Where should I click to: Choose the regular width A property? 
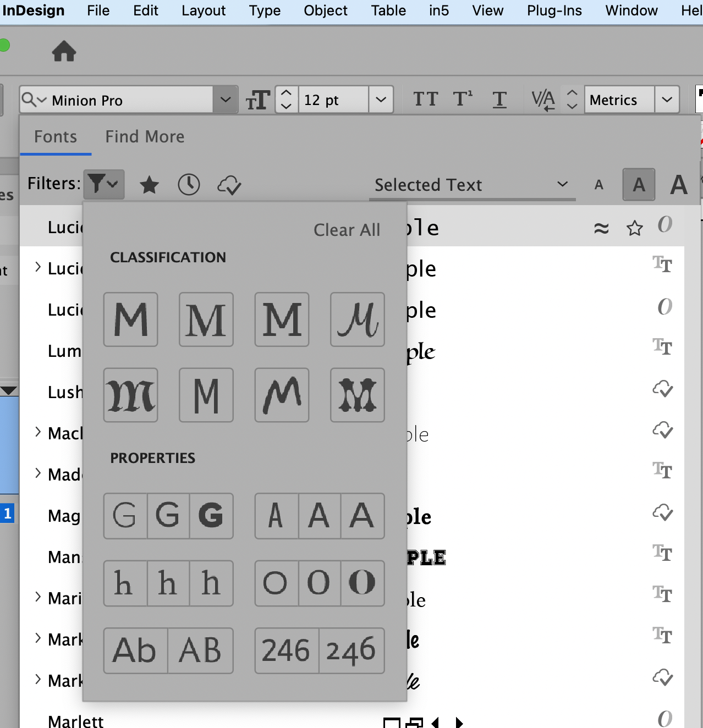click(320, 516)
